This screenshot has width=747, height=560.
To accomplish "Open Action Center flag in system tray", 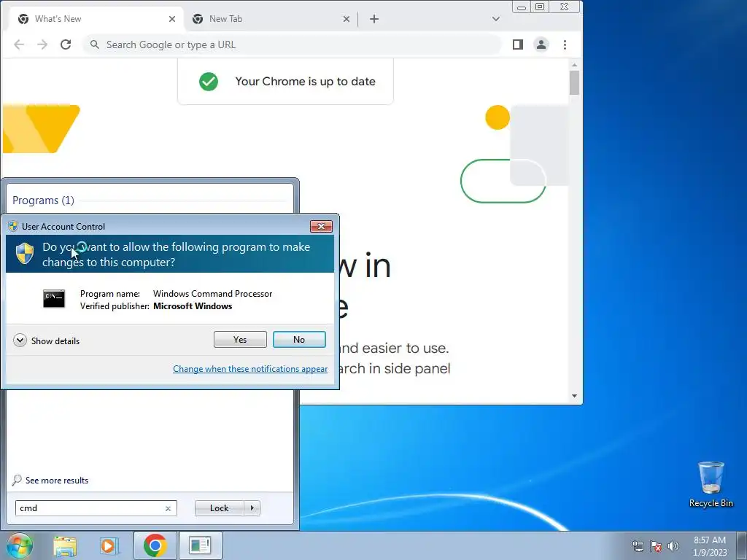I will (656, 546).
